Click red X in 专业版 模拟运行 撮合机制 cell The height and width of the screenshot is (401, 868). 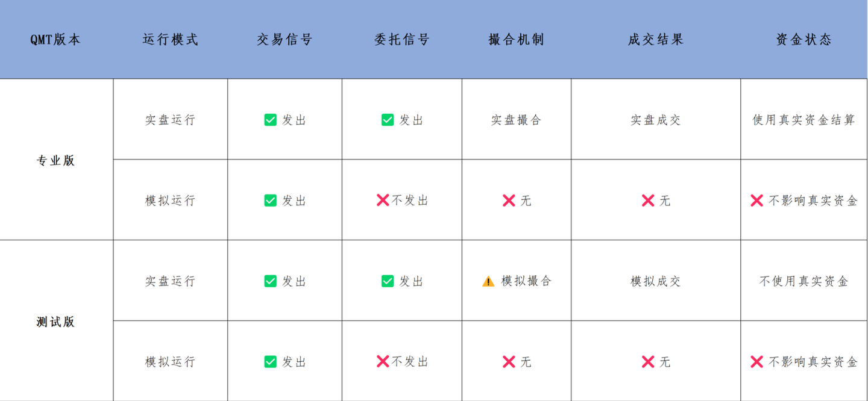point(509,200)
